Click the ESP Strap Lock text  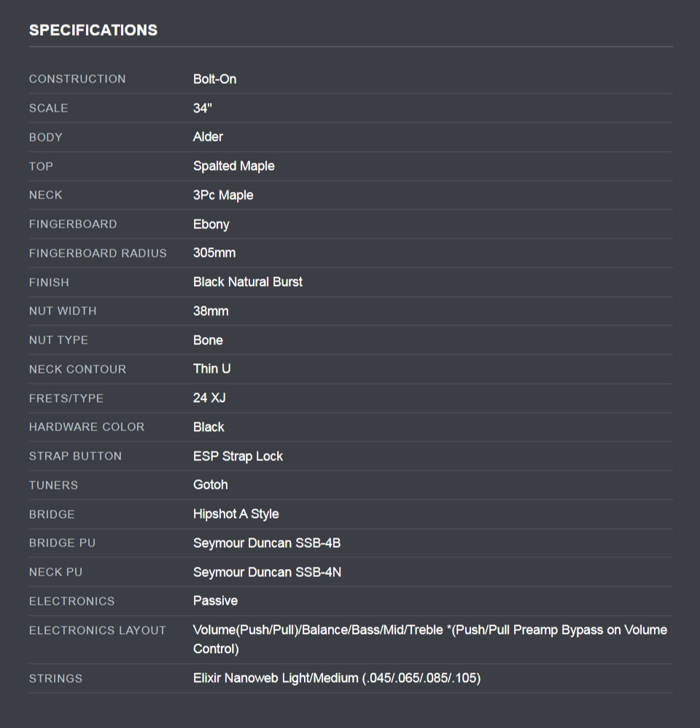click(238, 456)
